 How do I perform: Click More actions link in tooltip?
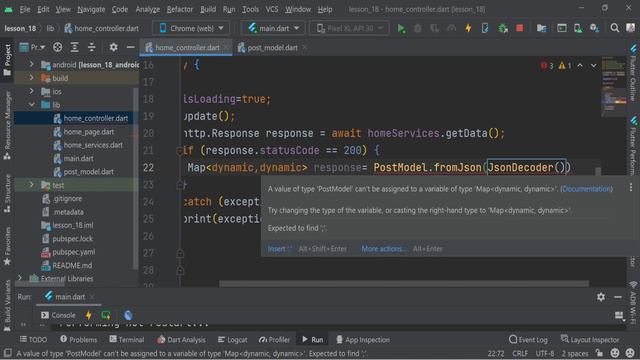pyautogui.click(x=384, y=249)
